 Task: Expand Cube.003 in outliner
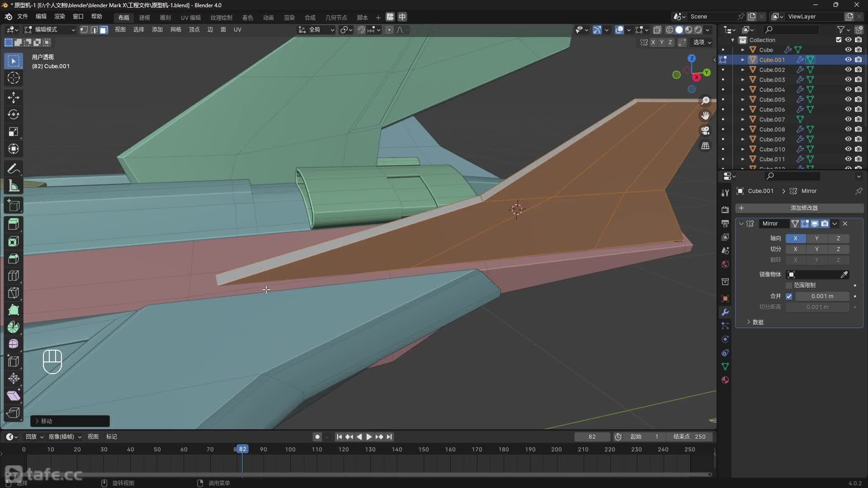pos(742,80)
